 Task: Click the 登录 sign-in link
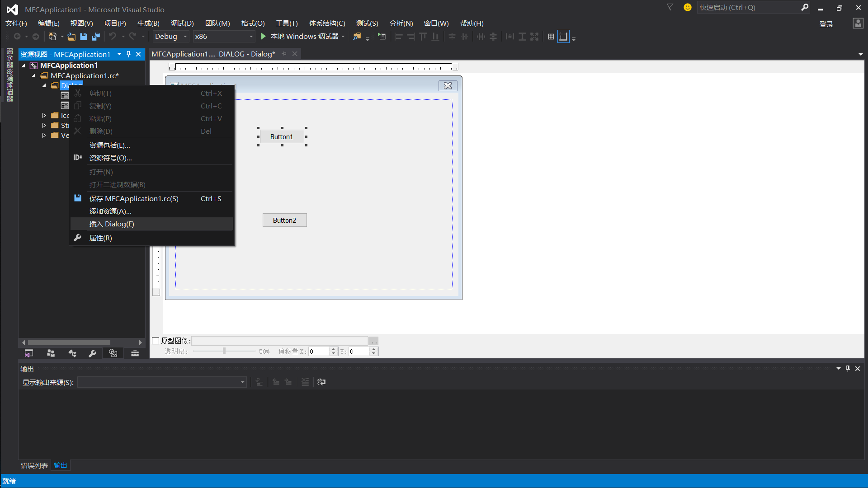[x=826, y=24]
